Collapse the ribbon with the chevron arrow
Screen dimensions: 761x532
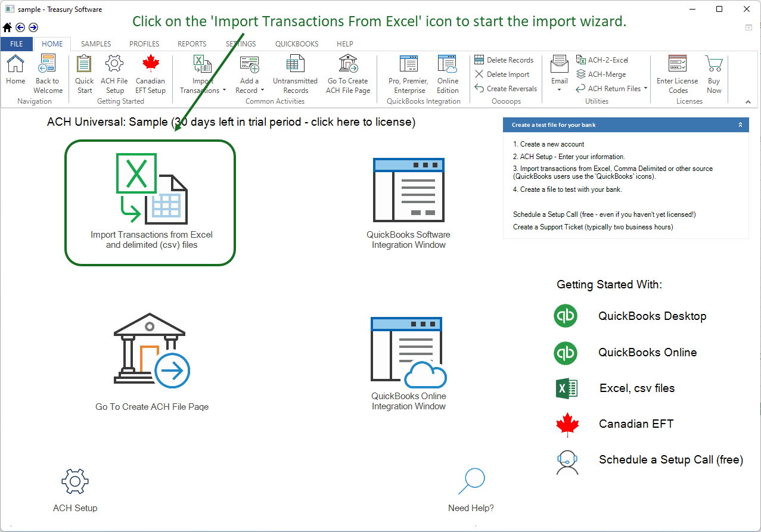[x=748, y=102]
